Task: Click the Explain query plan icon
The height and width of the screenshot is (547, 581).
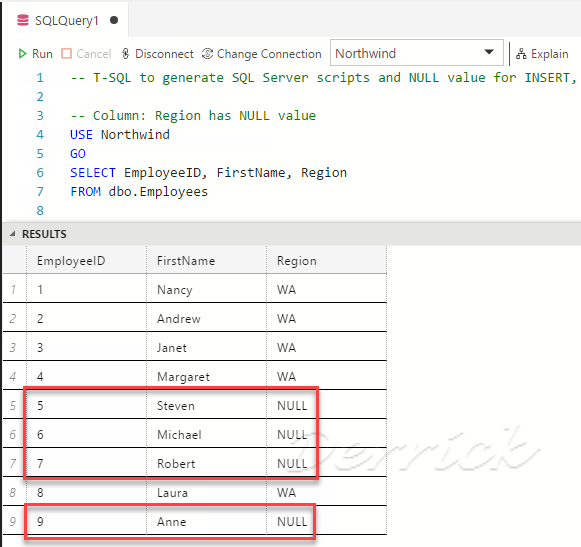Action: tap(521, 54)
